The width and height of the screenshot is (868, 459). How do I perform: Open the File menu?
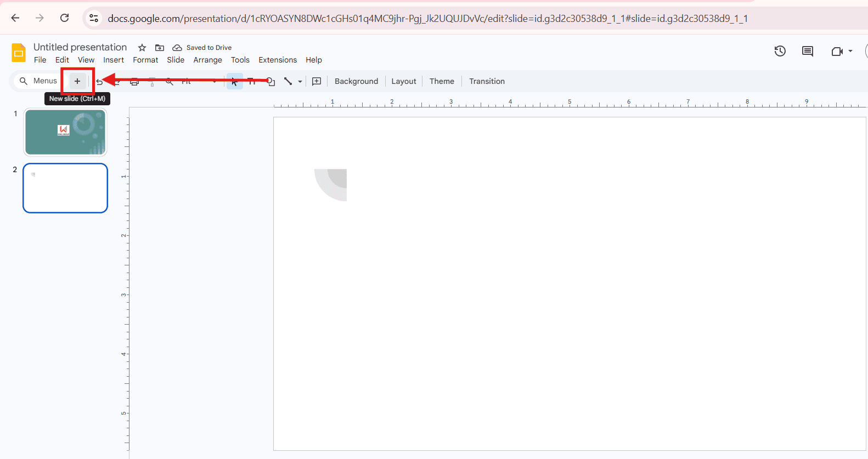[40, 60]
